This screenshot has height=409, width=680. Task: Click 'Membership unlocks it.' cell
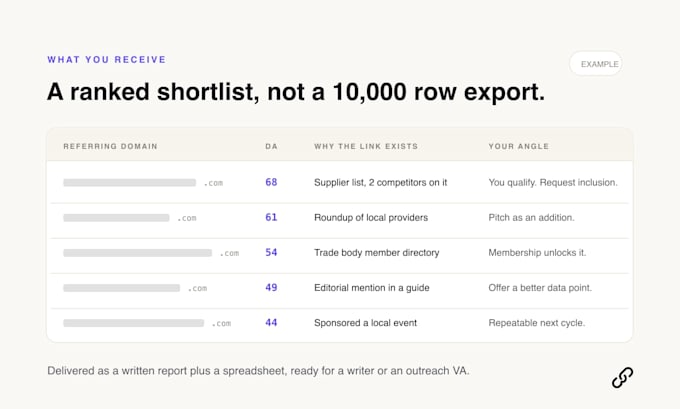point(537,253)
